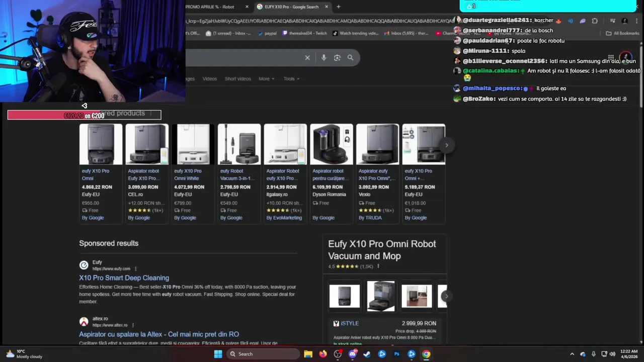
Task: Start voice search with microphone icon
Action: (324, 58)
